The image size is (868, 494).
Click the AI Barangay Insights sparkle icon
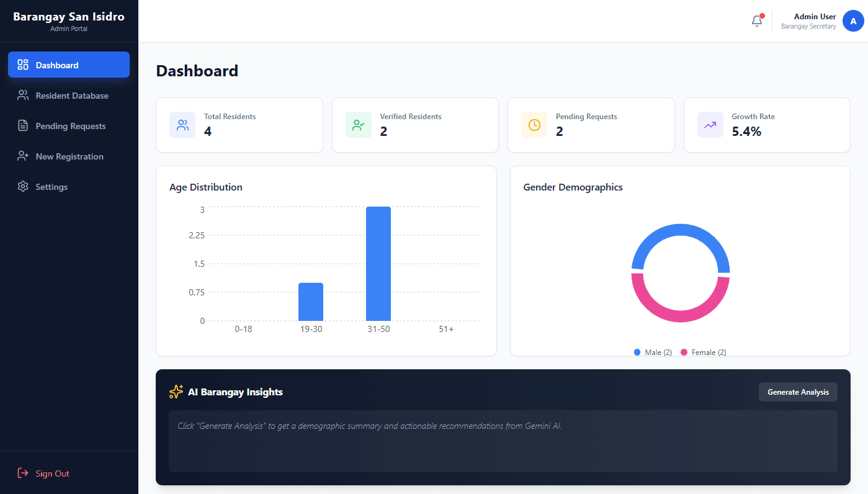pos(176,392)
